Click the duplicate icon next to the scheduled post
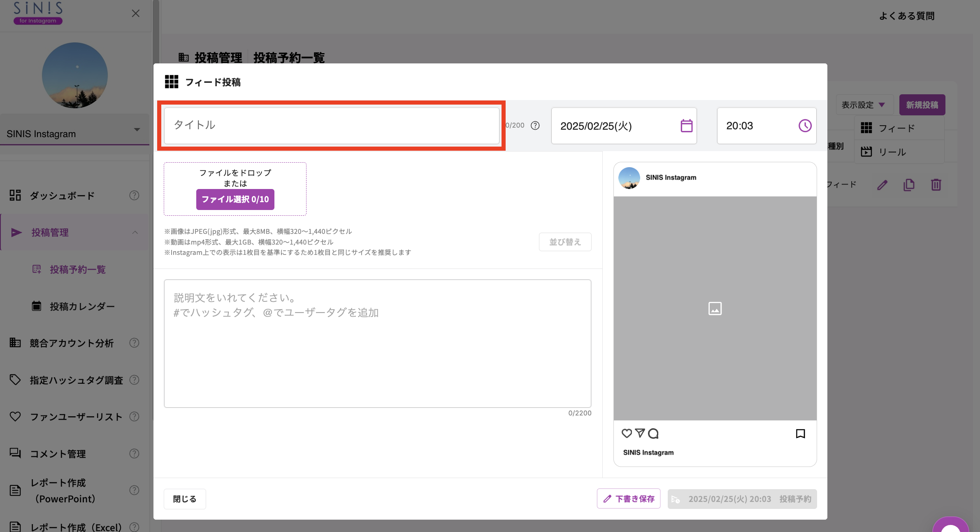Image resolution: width=980 pixels, height=532 pixels. (x=909, y=185)
